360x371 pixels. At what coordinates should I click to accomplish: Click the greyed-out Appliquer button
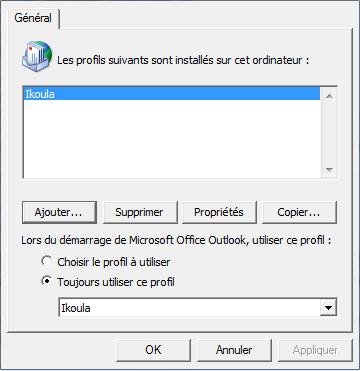point(315,350)
